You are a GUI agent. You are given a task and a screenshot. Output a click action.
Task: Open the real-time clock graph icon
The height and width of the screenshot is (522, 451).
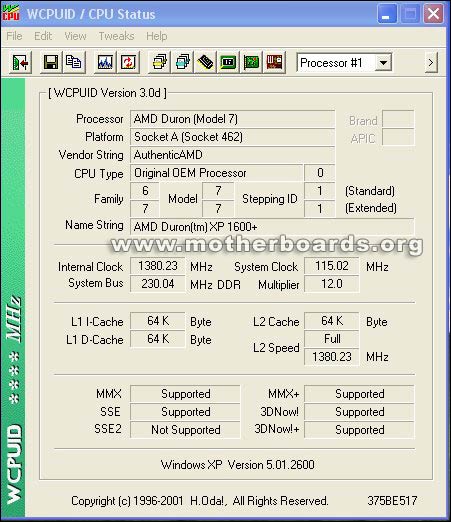point(105,62)
